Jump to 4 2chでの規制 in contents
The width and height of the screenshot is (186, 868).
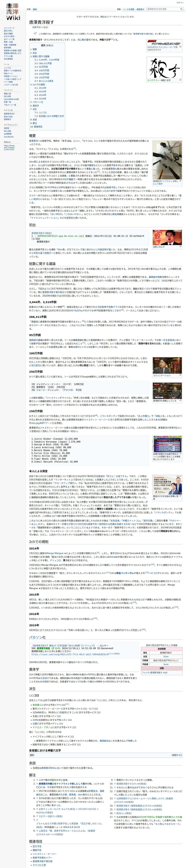tap(38, 85)
